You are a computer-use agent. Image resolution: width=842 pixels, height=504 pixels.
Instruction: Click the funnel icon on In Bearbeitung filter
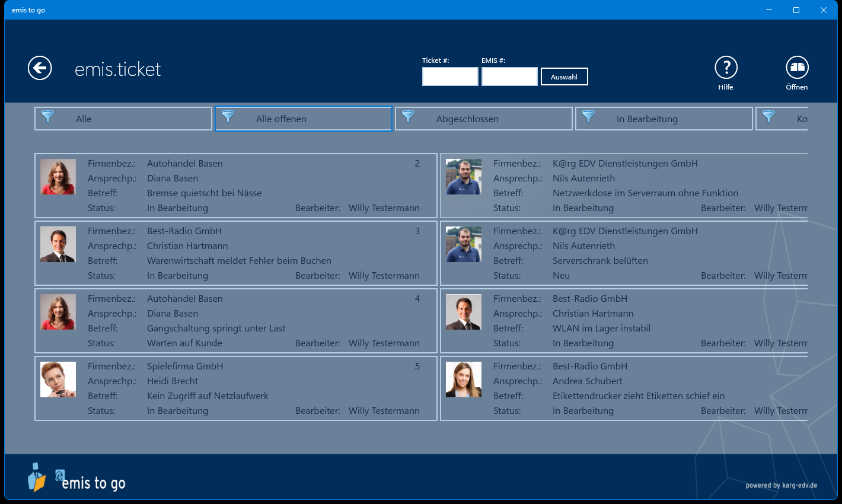click(x=589, y=117)
